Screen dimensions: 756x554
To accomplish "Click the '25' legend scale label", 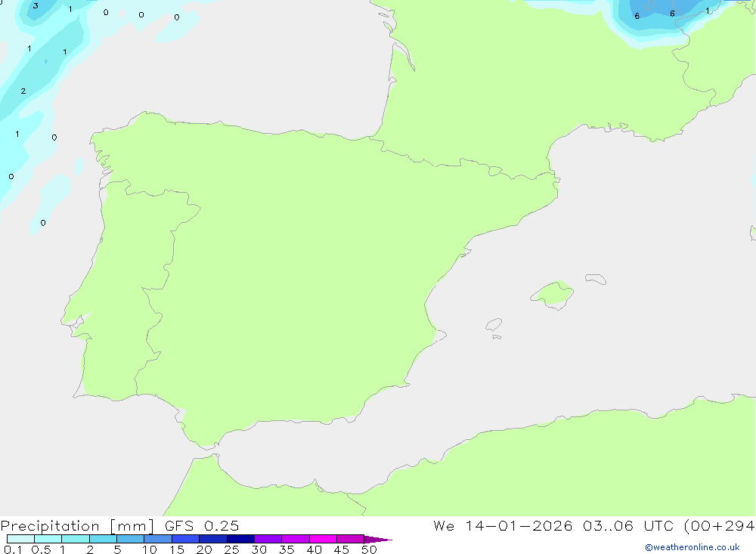I will point(231,549).
